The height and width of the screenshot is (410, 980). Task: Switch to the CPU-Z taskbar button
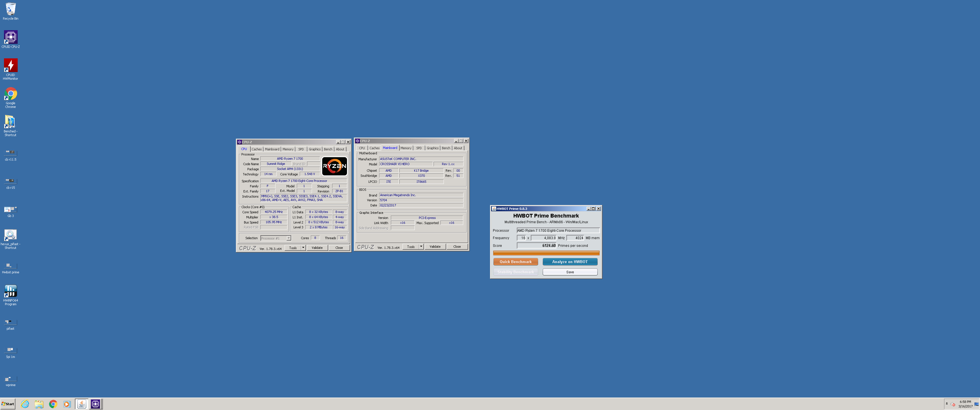95,404
